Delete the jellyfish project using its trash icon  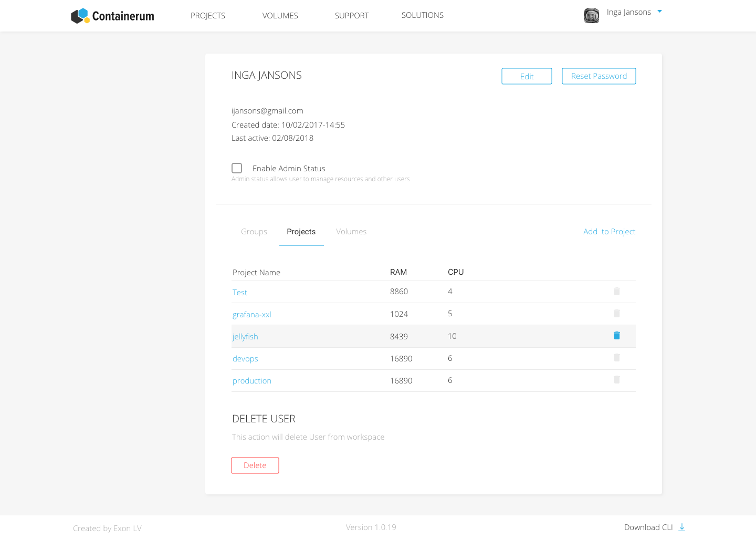tap(616, 335)
